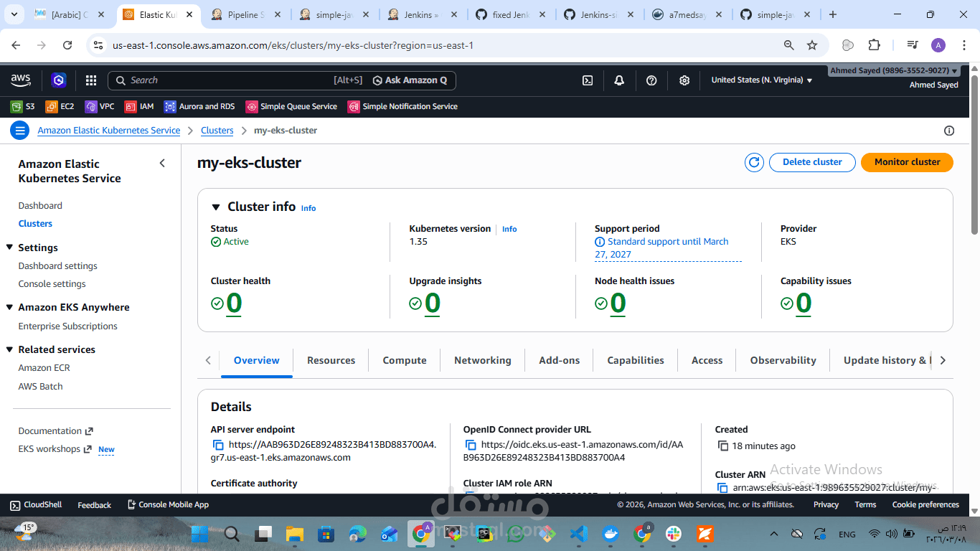Open the Windows Start menu

tap(199, 534)
